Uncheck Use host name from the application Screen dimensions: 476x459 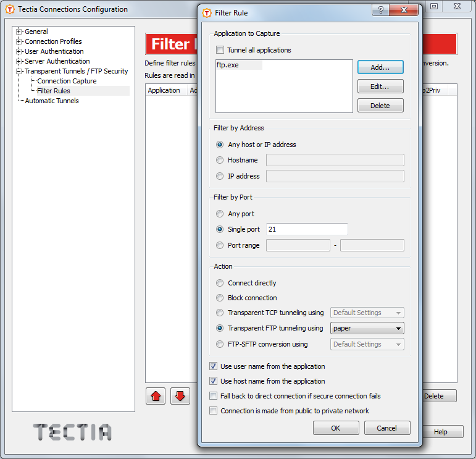click(x=214, y=381)
